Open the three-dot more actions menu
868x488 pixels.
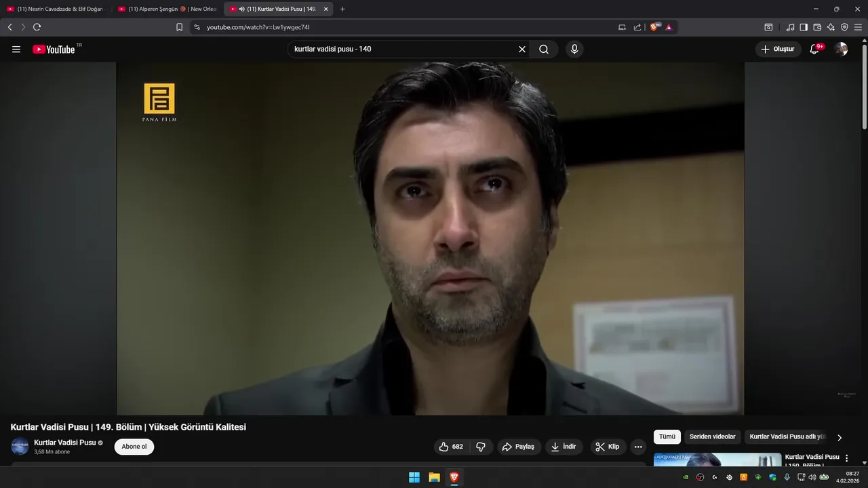[638, 447]
